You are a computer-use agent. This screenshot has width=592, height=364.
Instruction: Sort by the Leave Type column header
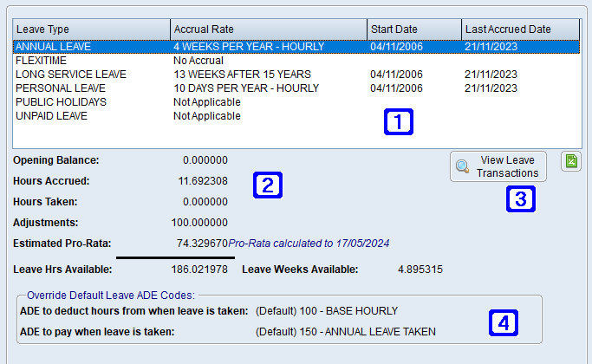coord(91,29)
